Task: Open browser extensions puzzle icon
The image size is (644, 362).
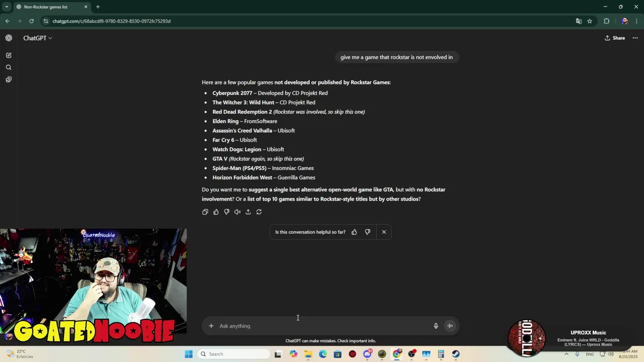Action: tap(606, 21)
